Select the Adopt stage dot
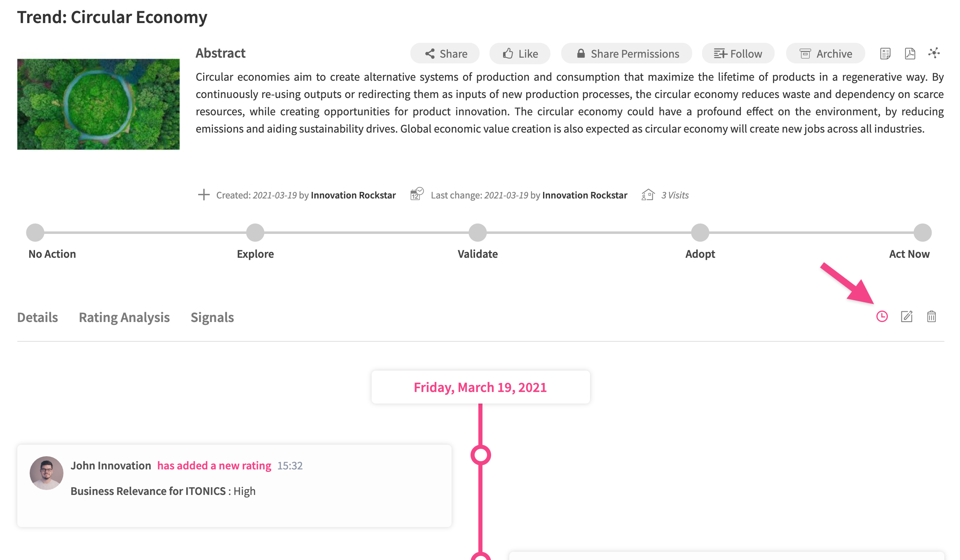 pyautogui.click(x=700, y=233)
